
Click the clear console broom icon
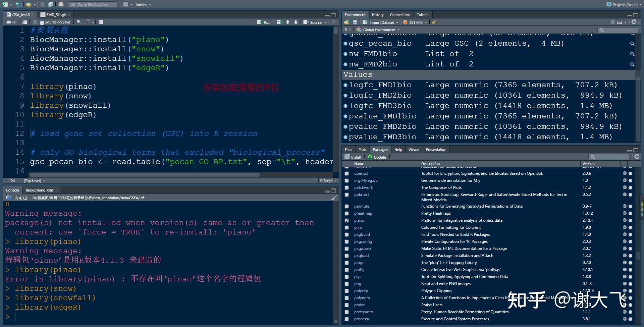pyautogui.click(x=334, y=198)
